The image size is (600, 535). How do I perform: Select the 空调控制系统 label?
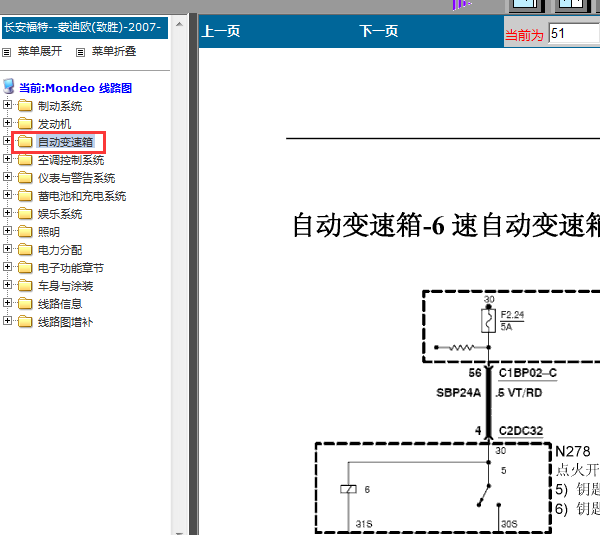(71, 160)
